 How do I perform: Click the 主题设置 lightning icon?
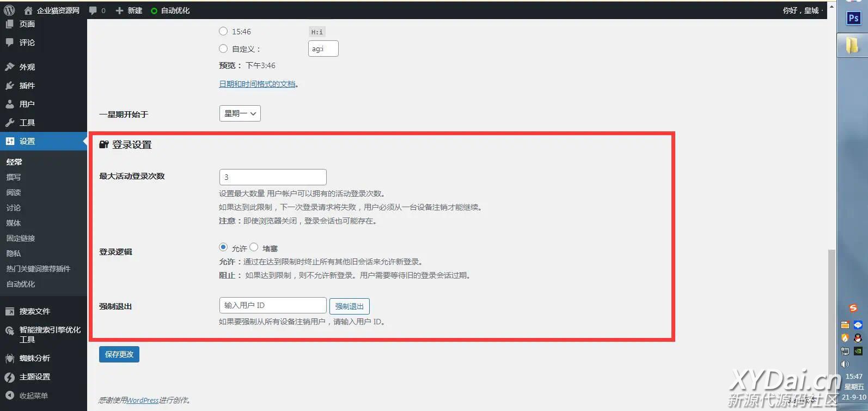(10, 377)
